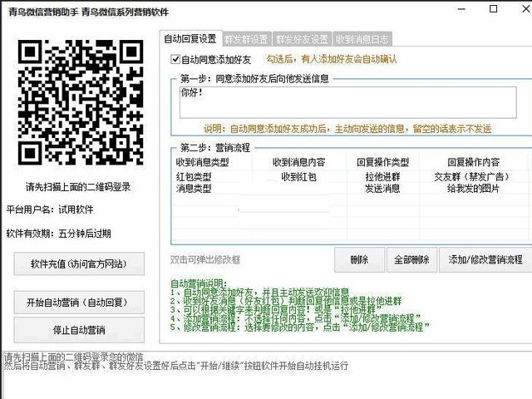The image size is (532, 399).
Task: Click the 交友群(禁发广告) cell
Action: tap(473, 177)
